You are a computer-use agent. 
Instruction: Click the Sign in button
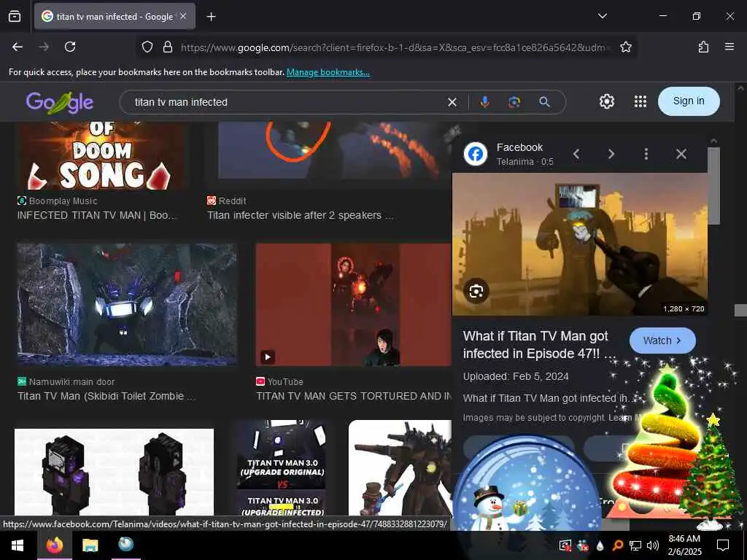689,101
